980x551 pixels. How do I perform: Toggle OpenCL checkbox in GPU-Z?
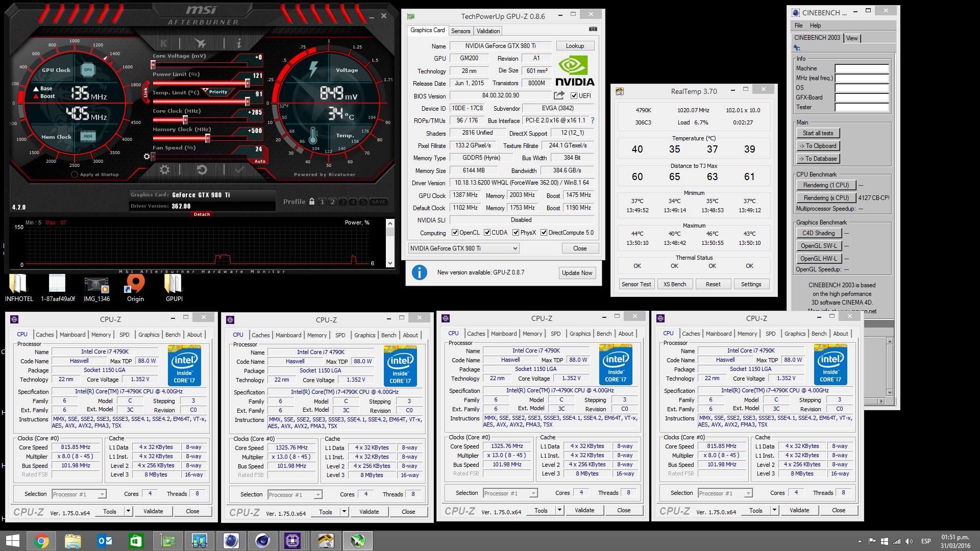pos(455,233)
